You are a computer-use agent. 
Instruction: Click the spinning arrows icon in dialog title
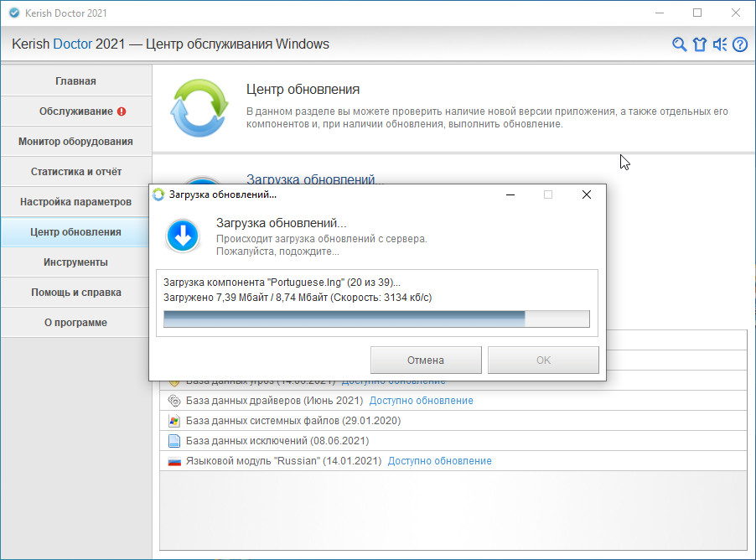click(x=158, y=194)
